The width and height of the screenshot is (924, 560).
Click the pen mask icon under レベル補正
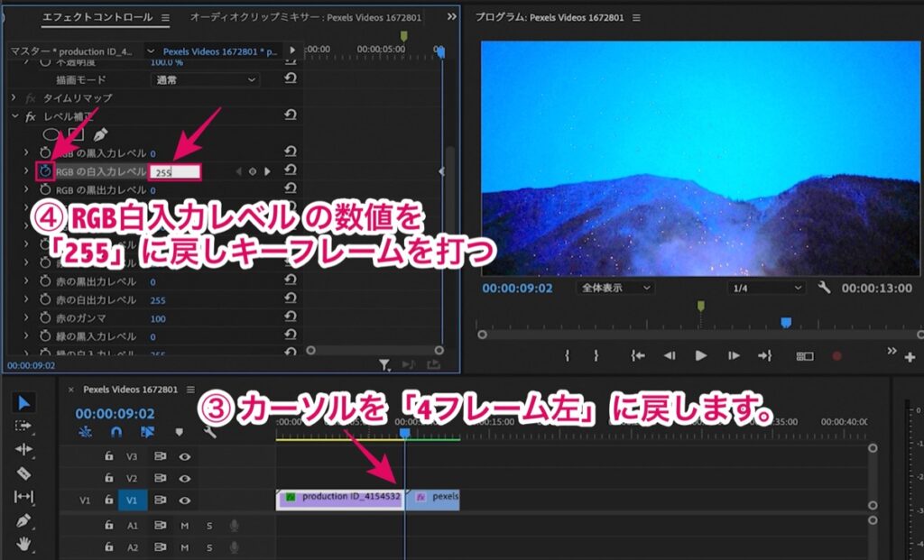coord(100,134)
